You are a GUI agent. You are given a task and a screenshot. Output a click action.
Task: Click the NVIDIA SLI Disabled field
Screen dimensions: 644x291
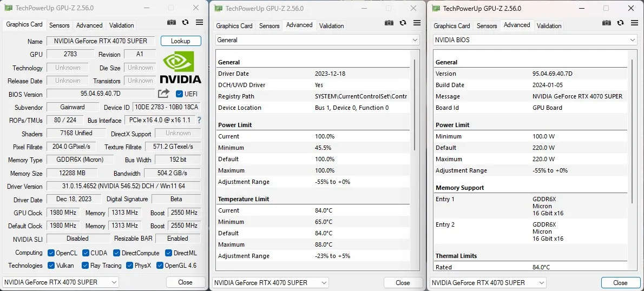pyautogui.click(x=77, y=238)
